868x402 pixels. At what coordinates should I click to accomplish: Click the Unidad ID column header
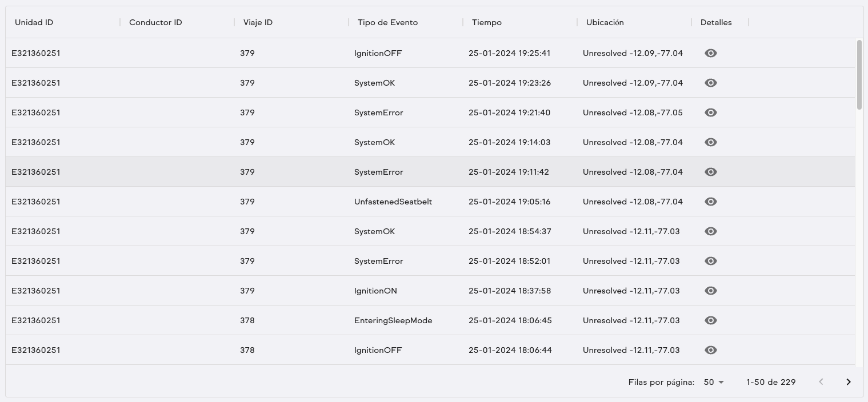(34, 22)
